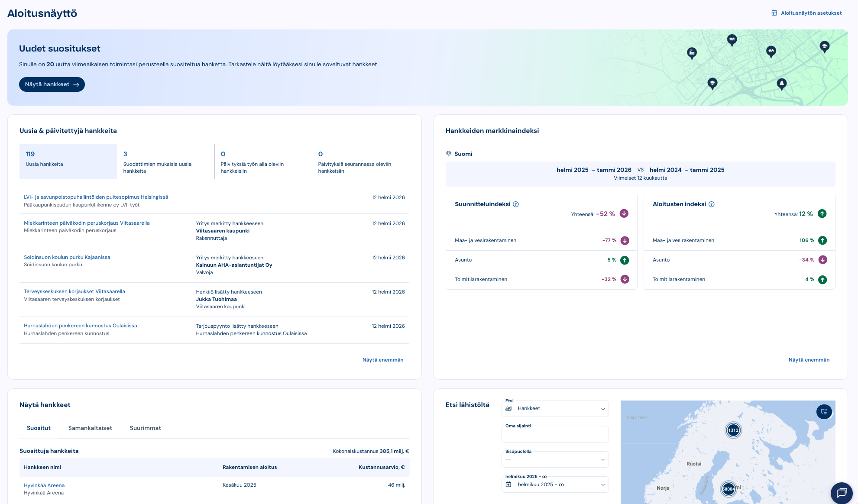858x504 pixels.
Task: Click Aloitusten indeksi help question-mark icon
Action: point(712,204)
